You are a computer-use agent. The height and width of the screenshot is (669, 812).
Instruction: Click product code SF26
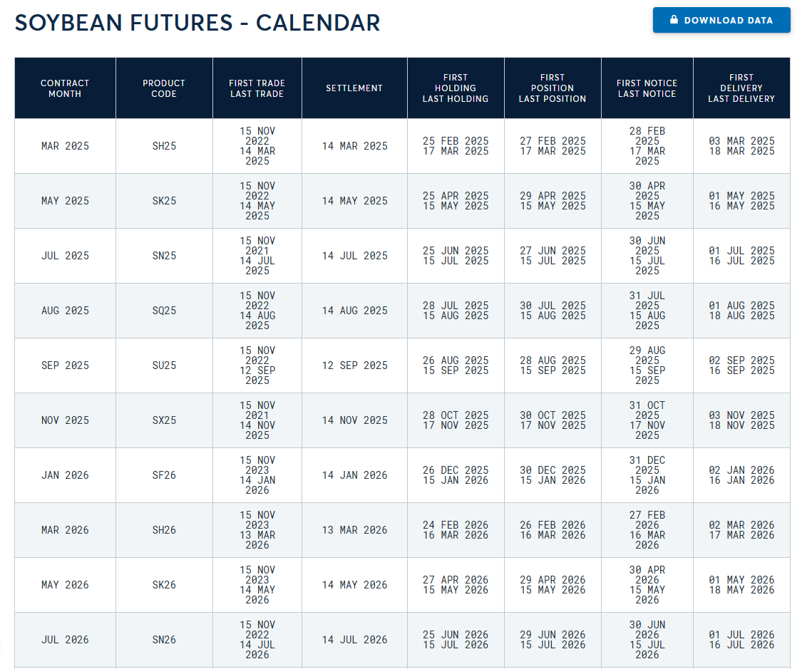tap(164, 475)
